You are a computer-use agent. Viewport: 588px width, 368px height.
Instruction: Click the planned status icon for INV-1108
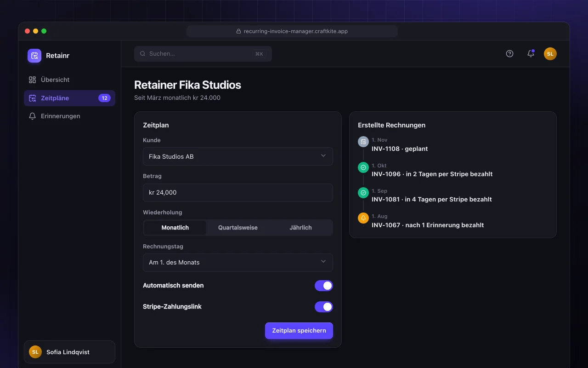click(x=363, y=142)
